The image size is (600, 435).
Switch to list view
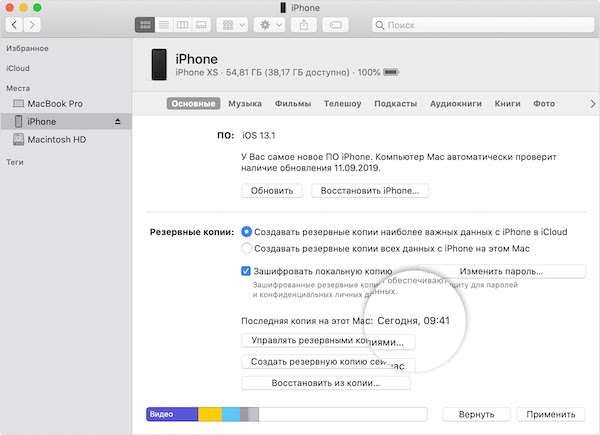point(164,25)
